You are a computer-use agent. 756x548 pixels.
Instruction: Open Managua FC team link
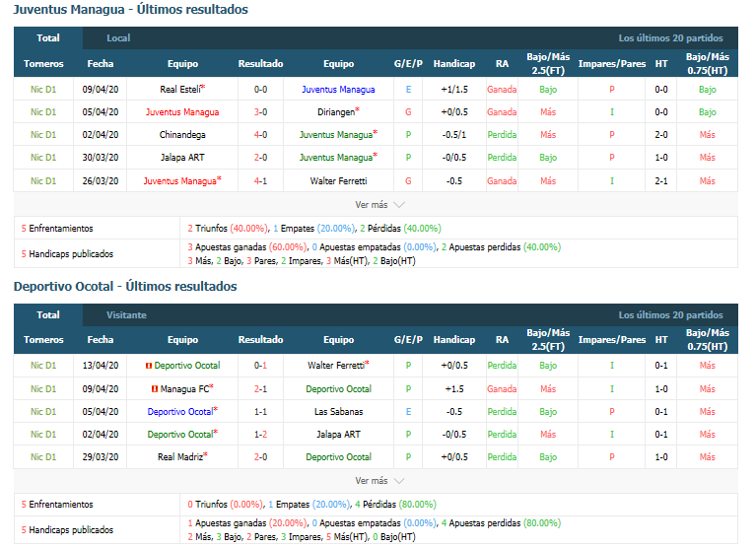(186, 388)
